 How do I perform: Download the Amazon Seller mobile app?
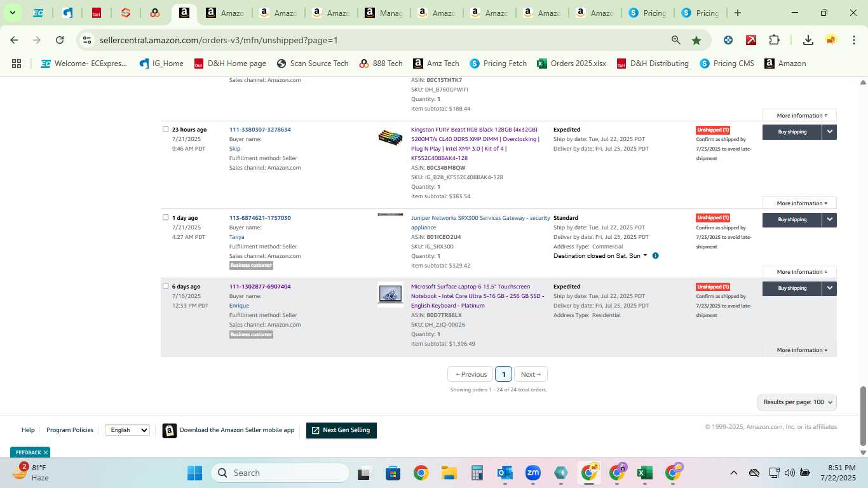coord(229,430)
